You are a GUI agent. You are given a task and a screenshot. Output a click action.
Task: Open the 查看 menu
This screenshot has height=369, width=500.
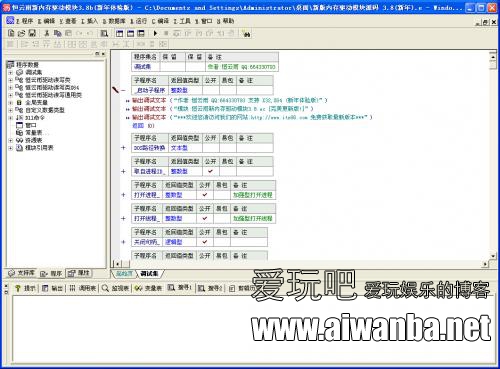click(x=68, y=21)
